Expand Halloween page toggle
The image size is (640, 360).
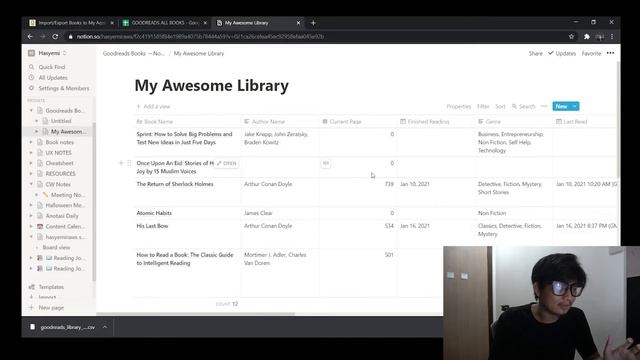click(31, 205)
